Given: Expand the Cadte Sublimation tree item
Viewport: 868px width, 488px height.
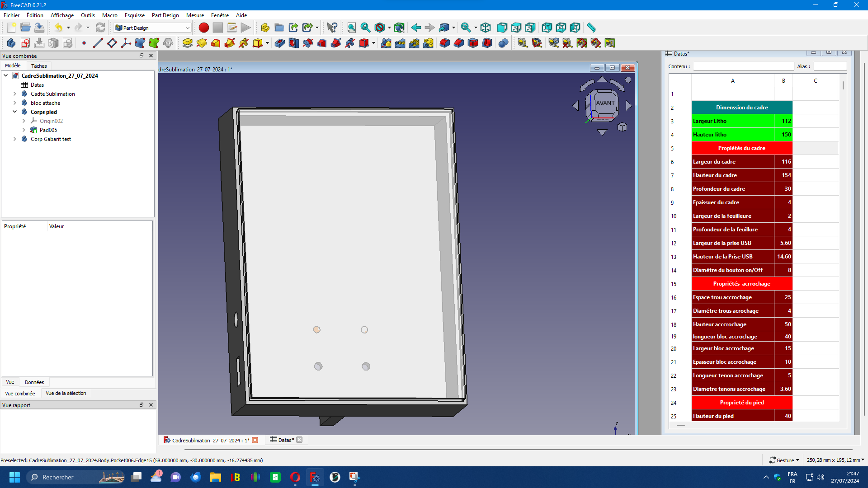Looking at the screenshot, I should point(15,94).
